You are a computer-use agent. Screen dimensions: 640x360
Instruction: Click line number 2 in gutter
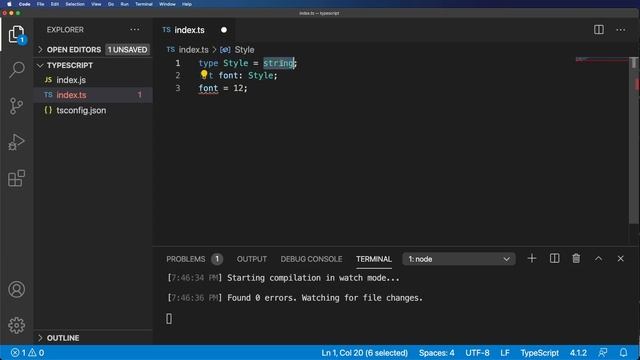click(178, 76)
